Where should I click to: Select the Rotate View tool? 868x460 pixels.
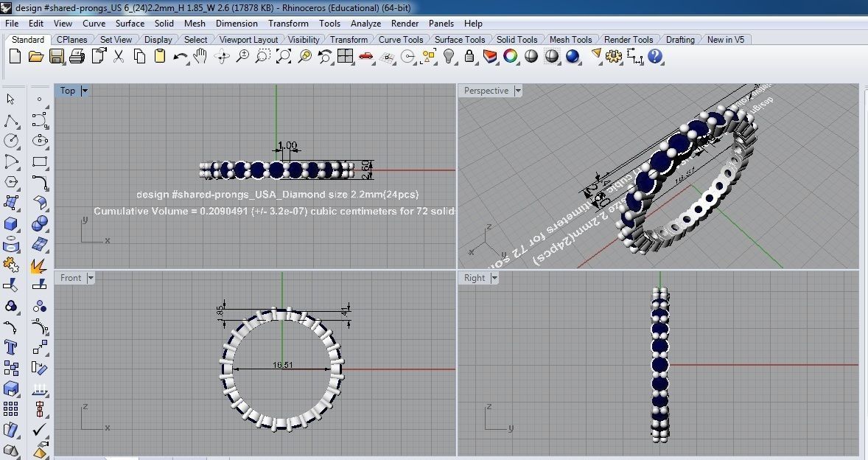(x=222, y=57)
